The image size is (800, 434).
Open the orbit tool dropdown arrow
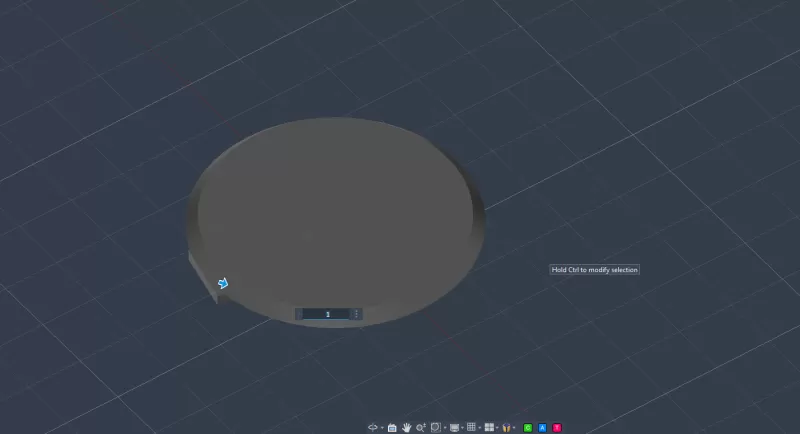tap(382, 427)
